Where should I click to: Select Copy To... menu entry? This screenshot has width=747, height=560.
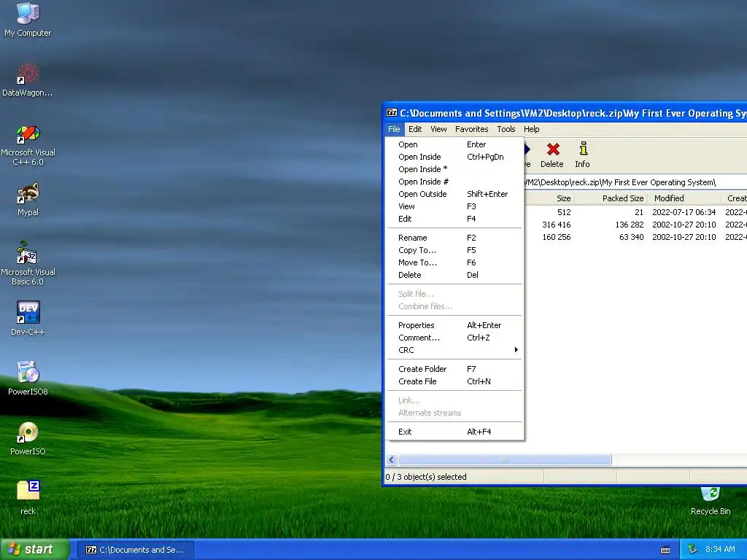tap(454, 250)
